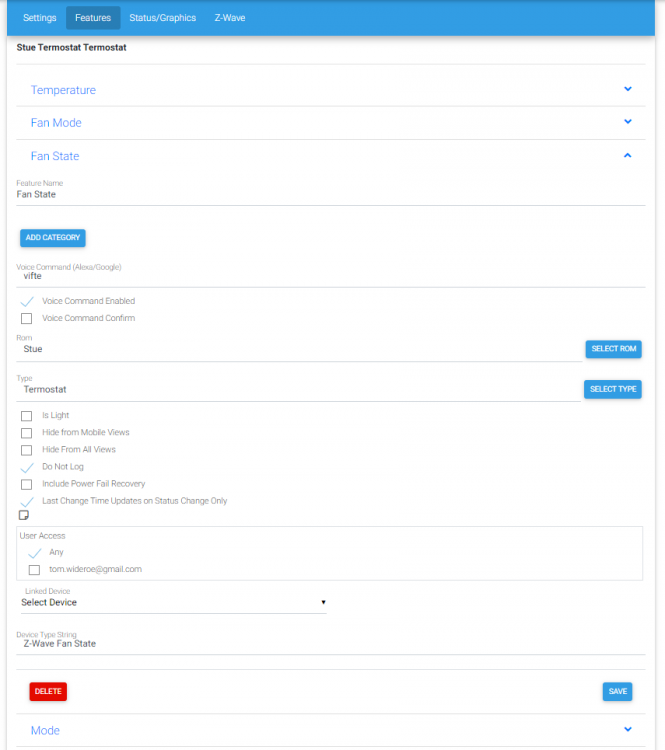Enable Include Power Fail Recovery checkbox
The height and width of the screenshot is (750, 665).
click(x=27, y=484)
